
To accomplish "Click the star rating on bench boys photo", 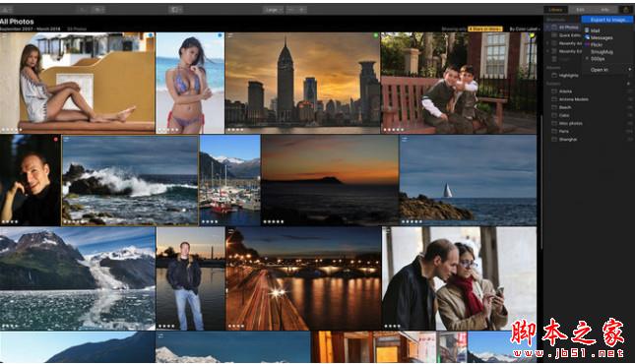I will pos(394,130).
